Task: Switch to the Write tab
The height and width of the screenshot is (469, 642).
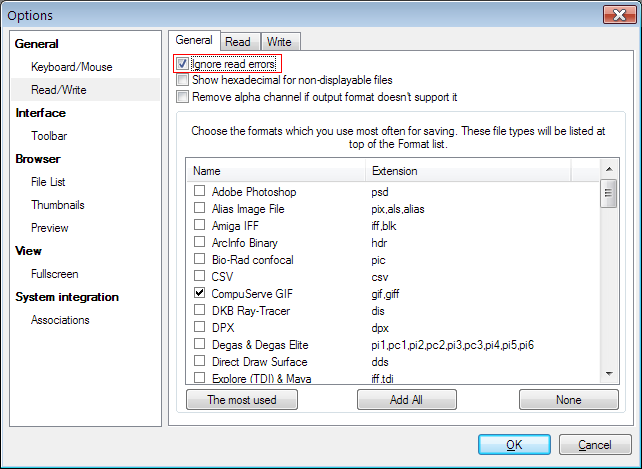Action: 279,42
